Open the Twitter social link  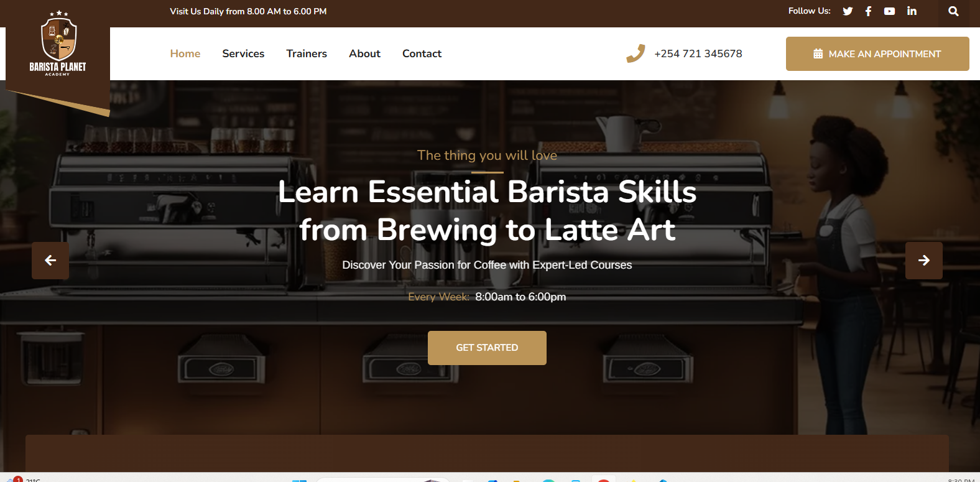click(x=848, y=11)
